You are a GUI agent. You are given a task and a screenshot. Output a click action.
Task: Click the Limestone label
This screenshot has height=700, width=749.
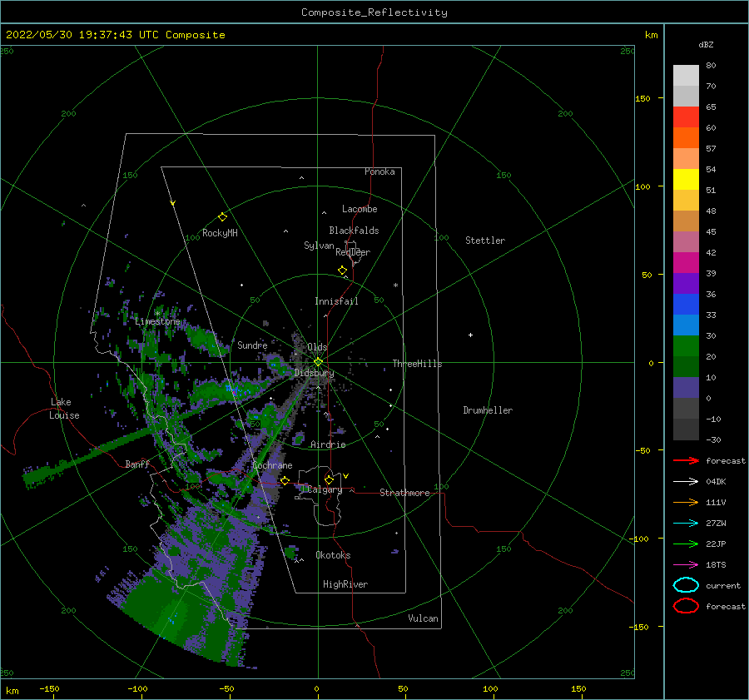pos(157,321)
